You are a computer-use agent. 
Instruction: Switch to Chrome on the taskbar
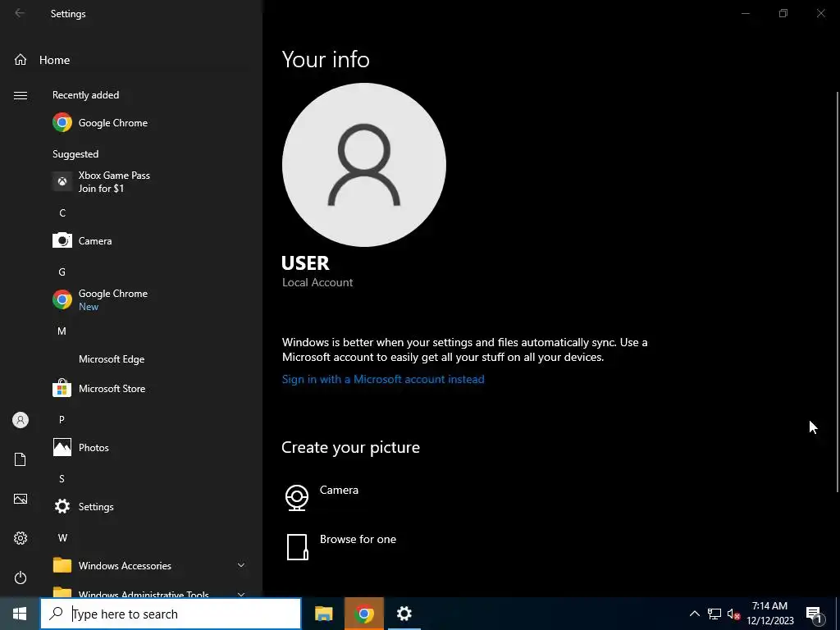click(364, 614)
